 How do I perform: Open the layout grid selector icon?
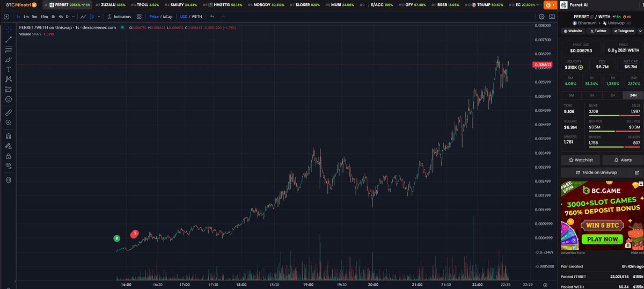click(x=139, y=17)
